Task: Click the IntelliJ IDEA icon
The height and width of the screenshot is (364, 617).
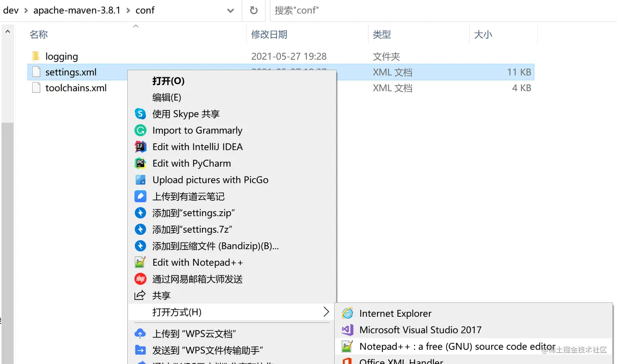Action: coord(140,147)
